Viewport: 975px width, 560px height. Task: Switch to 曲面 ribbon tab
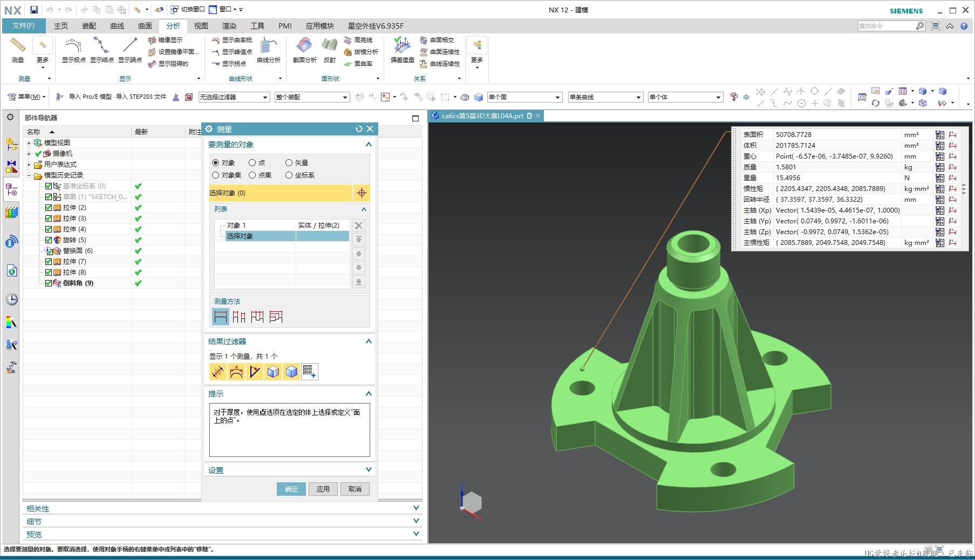pyautogui.click(x=145, y=26)
